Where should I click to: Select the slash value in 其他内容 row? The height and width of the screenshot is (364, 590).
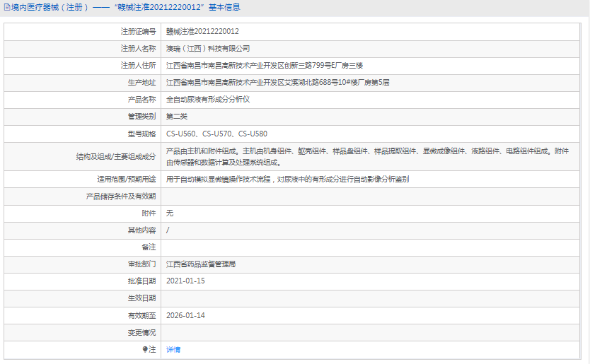pyautogui.click(x=168, y=230)
